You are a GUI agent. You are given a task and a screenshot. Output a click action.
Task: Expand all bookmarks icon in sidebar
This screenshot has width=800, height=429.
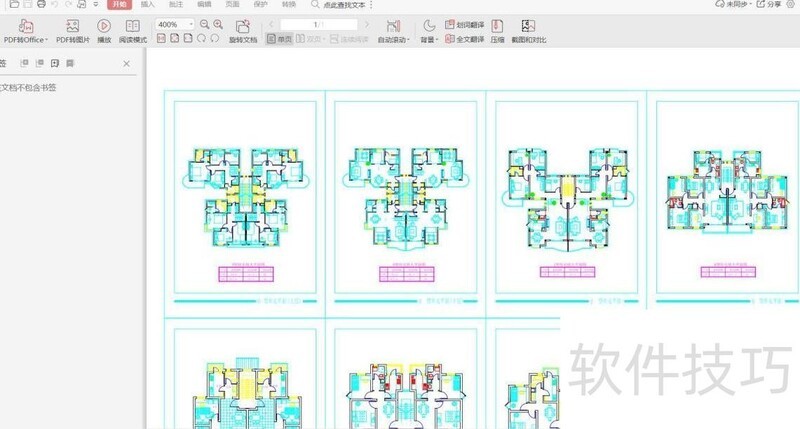click(x=24, y=63)
